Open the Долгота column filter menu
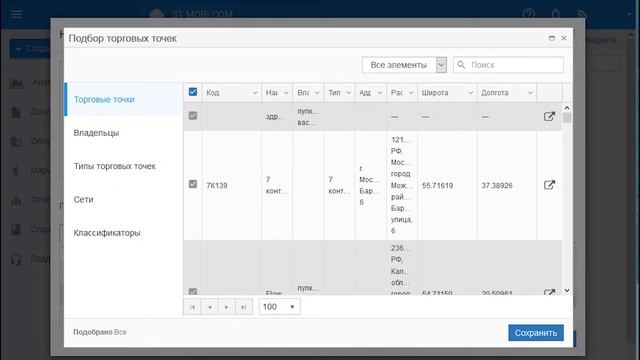Screen dimensions: 640x360 [530, 93]
